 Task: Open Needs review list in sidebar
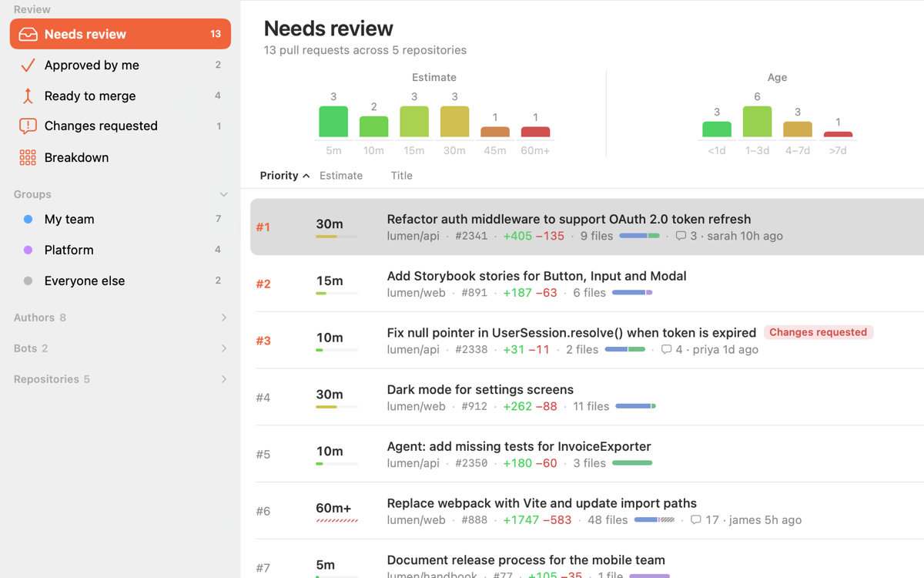pyautogui.click(x=120, y=34)
